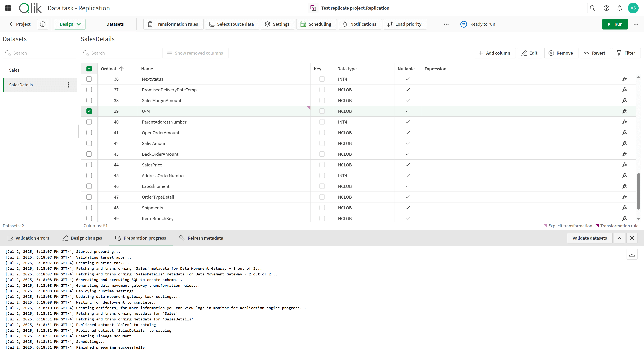Screen dimensions: 644x362
Task: Switch to Refresh metadata tab
Action: pyautogui.click(x=201, y=238)
